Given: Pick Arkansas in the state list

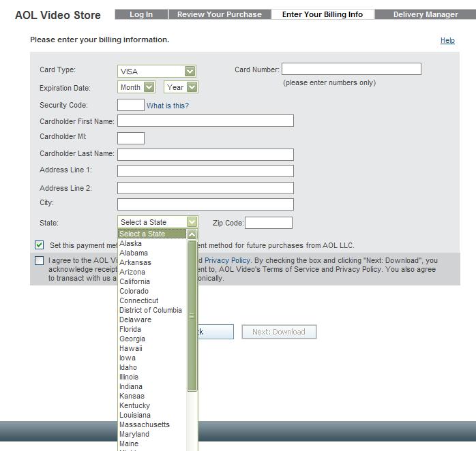Looking at the screenshot, I should tap(152, 262).
